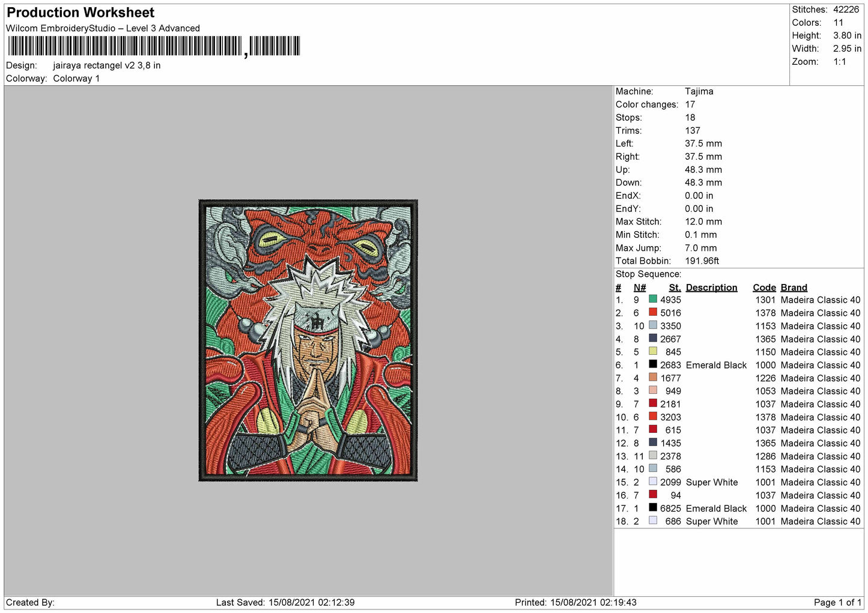
Task: Click the "EndX:" label
Action: coord(628,196)
